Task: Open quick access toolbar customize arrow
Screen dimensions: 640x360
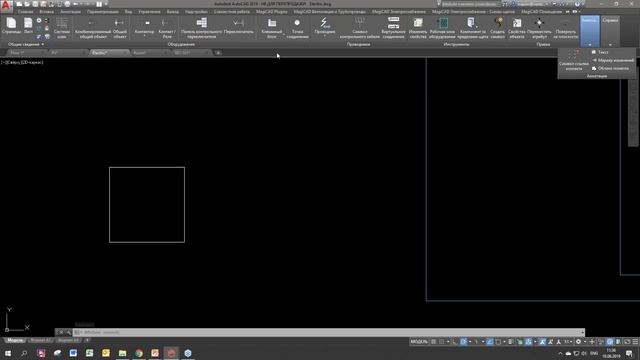Action: point(107,4)
